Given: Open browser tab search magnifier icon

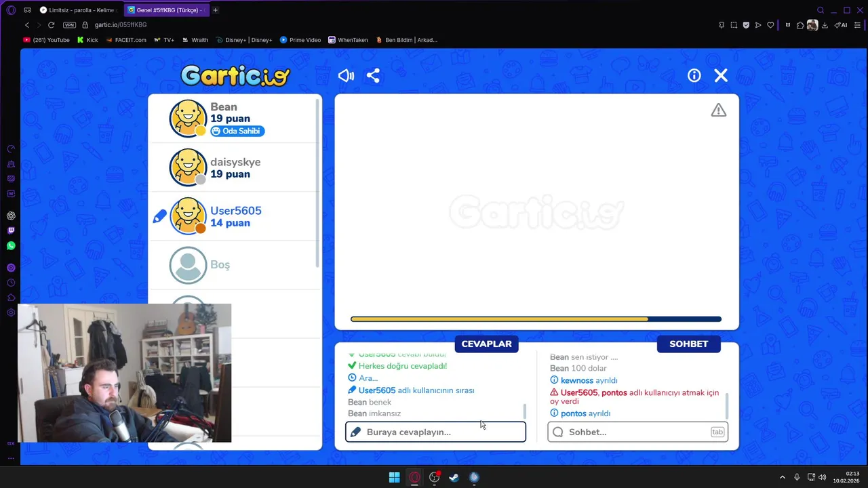Looking at the screenshot, I should click(x=821, y=10).
